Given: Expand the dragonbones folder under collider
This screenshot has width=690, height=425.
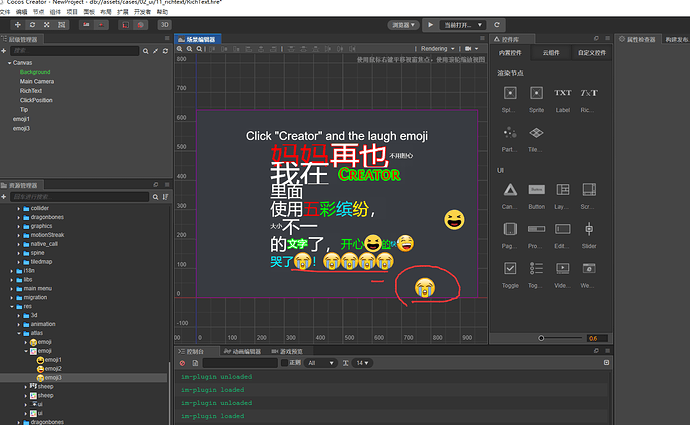Looking at the screenshot, I should click(18, 217).
